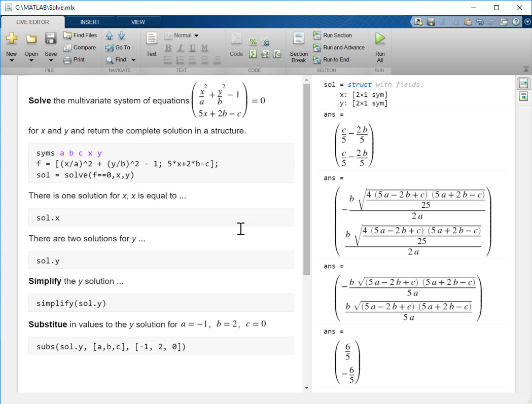Click the Compare files icon

pyautogui.click(x=80, y=48)
